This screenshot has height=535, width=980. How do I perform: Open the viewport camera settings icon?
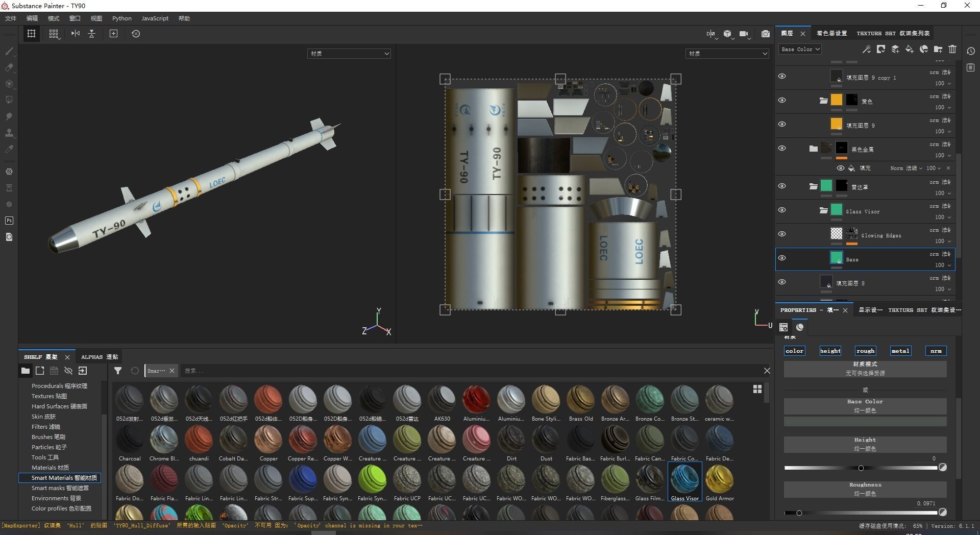coord(744,34)
